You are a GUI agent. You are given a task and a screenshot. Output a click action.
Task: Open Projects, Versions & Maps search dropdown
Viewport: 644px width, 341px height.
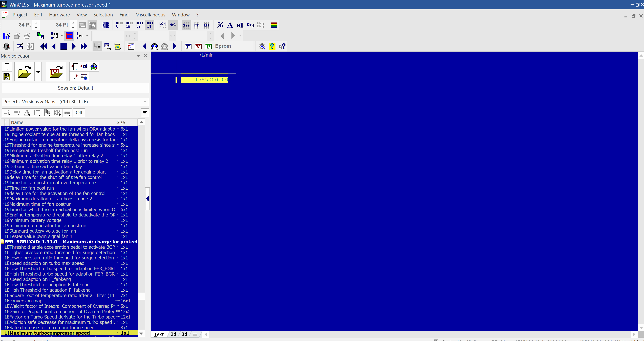coord(145,102)
